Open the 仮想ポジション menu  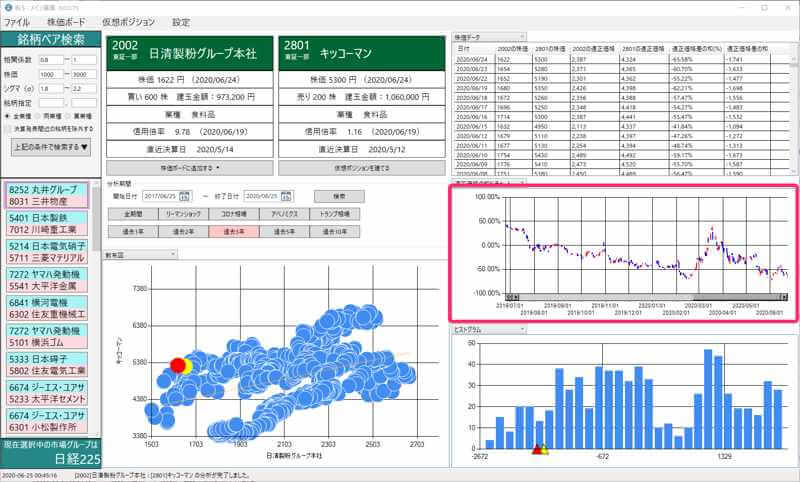128,22
